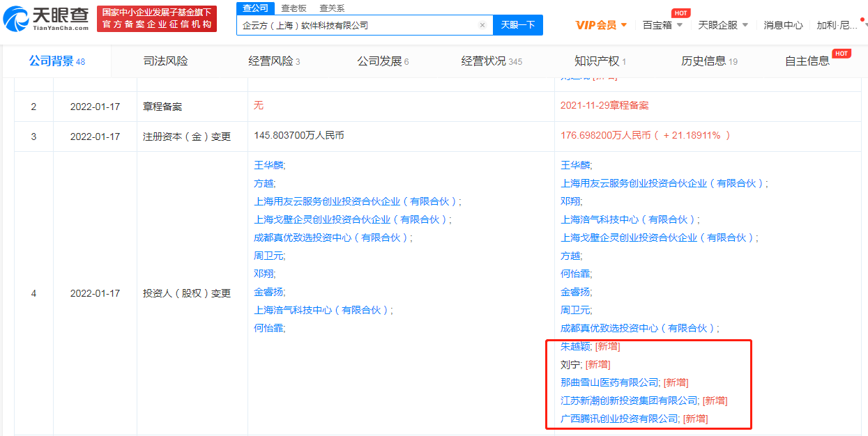Click 邓翔 in the after-change investor list
The image size is (868, 436).
[x=571, y=201]
